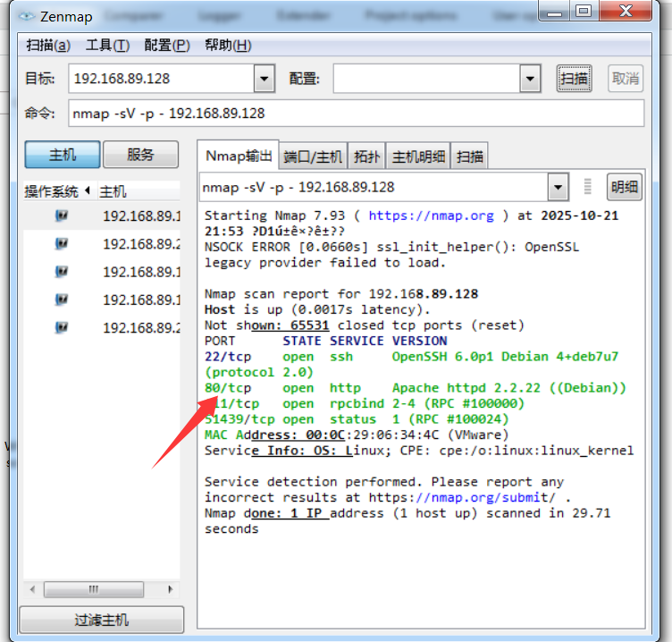Viewport: 672px width, 642px height.
Task: Click the sort arrow beside 操作系统 column
Action: (88, 190)
